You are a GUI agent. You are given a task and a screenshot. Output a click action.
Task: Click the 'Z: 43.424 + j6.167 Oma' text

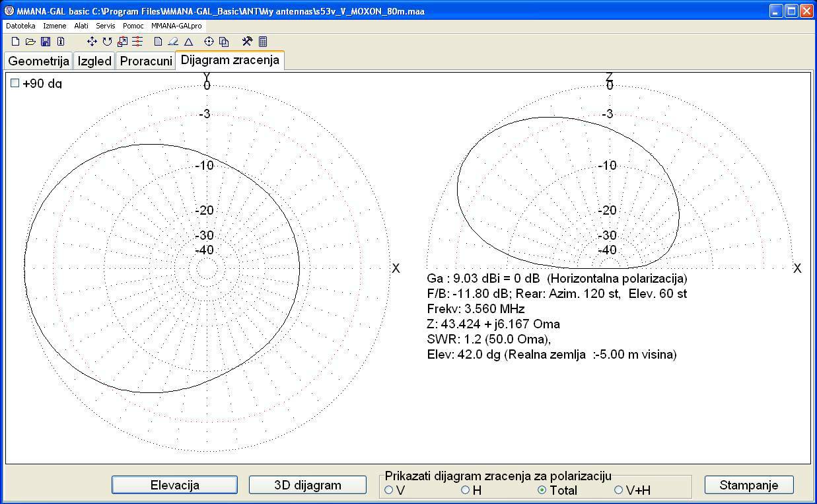pos(493,324)
